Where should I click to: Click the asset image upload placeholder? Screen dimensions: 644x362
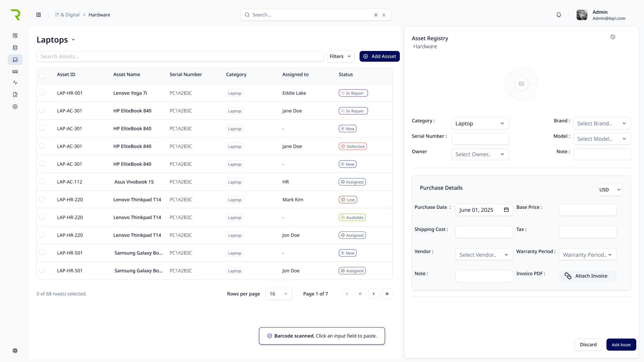click(x=522, y=84)
